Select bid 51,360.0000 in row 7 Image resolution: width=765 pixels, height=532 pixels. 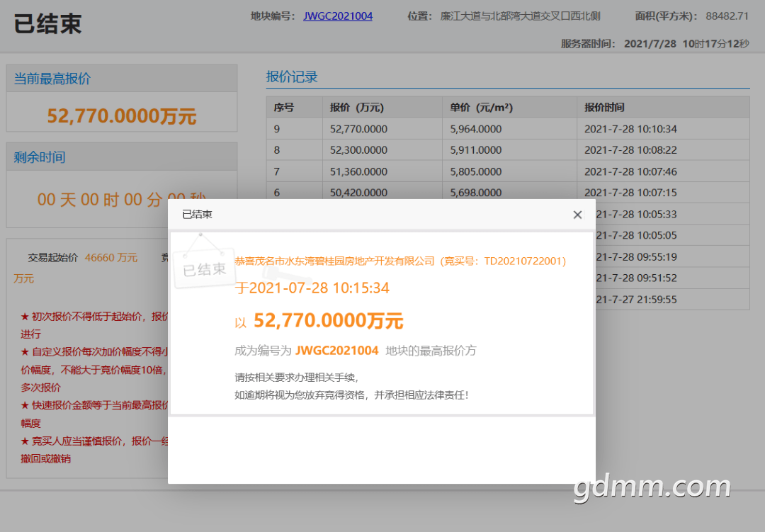(x=358, y=171)
